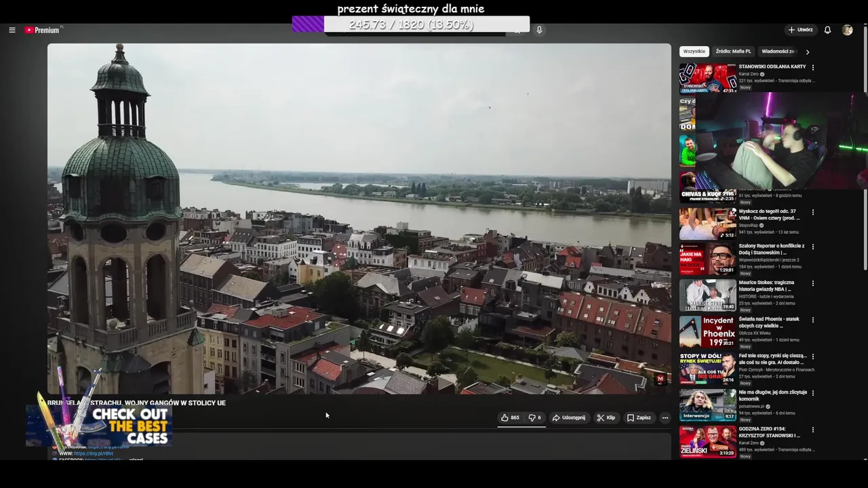
Task: Open options for Nie ma długów video
Action: tap(812, 393)
